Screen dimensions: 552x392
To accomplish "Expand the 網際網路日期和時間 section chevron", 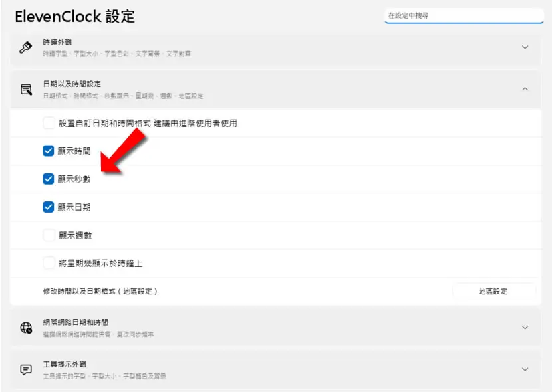I will pos(525,328).
